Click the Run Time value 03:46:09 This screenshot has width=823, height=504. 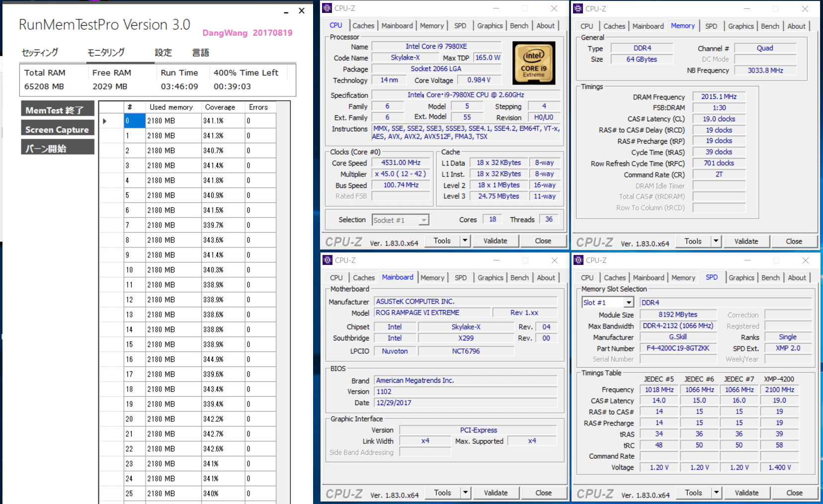click(179, 86)
